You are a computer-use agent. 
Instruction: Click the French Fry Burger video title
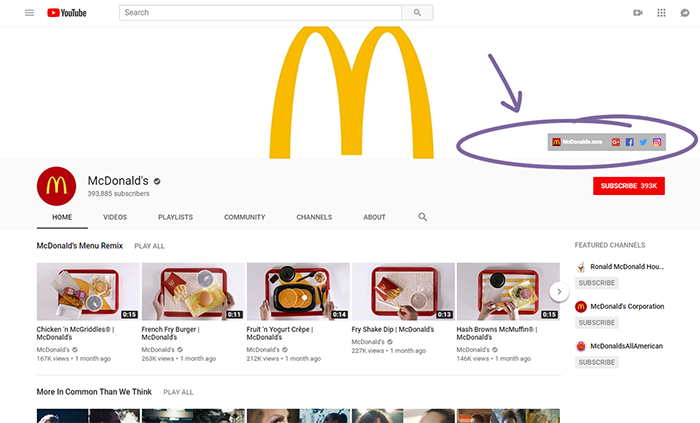(x=171, y=333)
